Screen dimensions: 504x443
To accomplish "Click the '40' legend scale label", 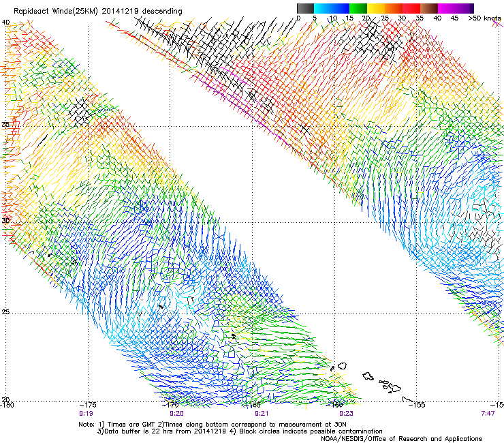I will point(437,18).
